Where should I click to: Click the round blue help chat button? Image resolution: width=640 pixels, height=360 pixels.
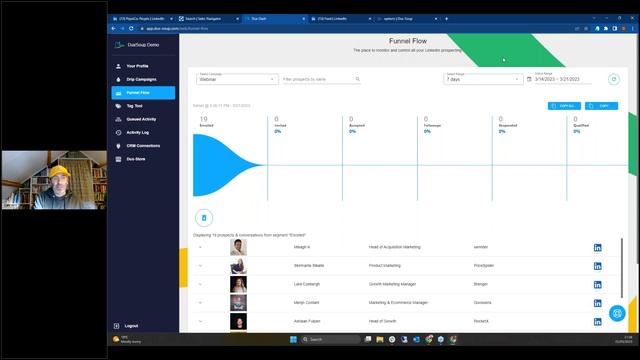pos(617,313)
